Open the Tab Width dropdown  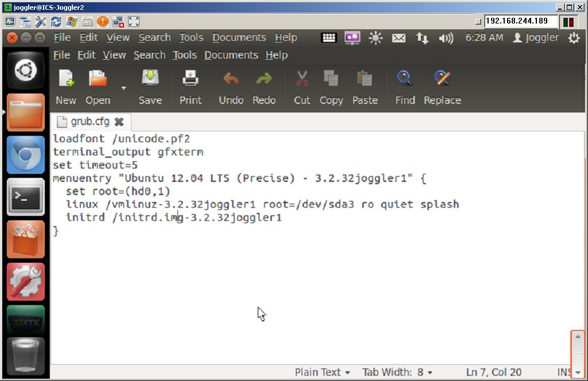tap(397, 372)
